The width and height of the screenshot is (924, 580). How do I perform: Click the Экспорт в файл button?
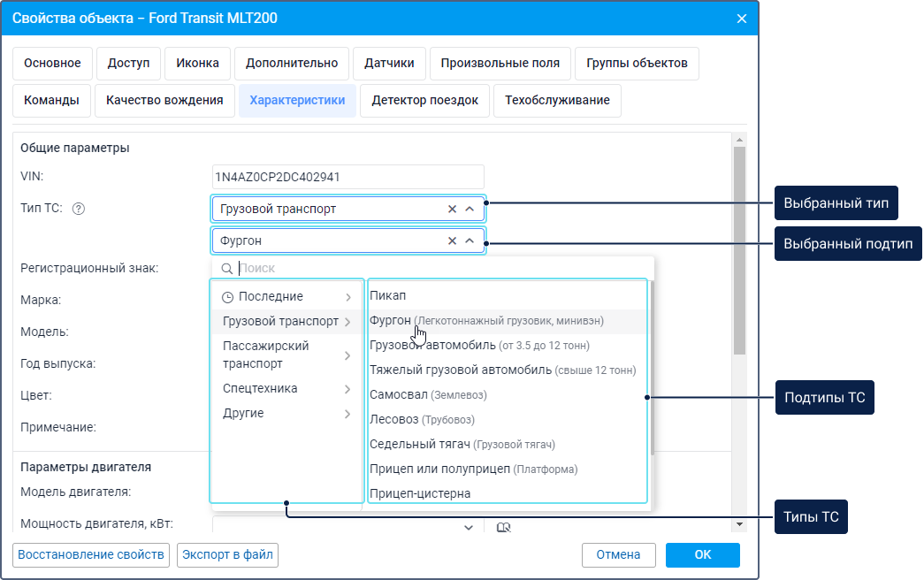coord(227,554)
